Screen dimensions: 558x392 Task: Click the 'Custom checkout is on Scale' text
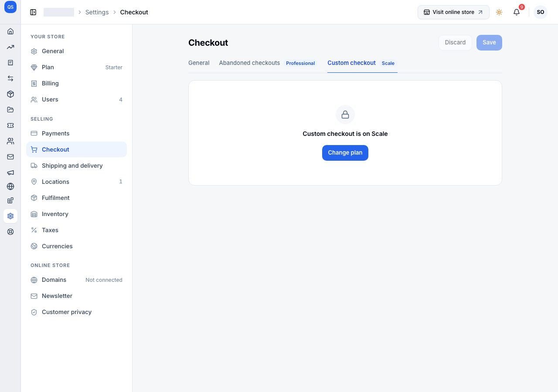click(x=345, y=134)
